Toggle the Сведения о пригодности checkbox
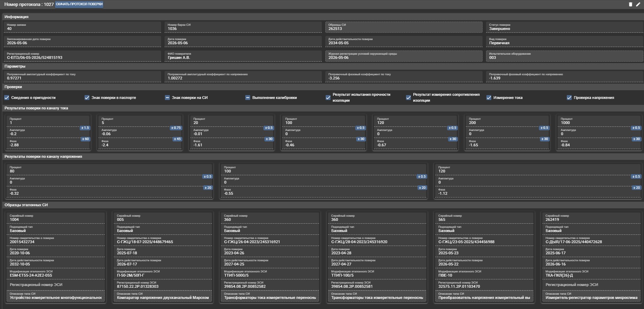This screenshot has width=644, height=309. 7,98
